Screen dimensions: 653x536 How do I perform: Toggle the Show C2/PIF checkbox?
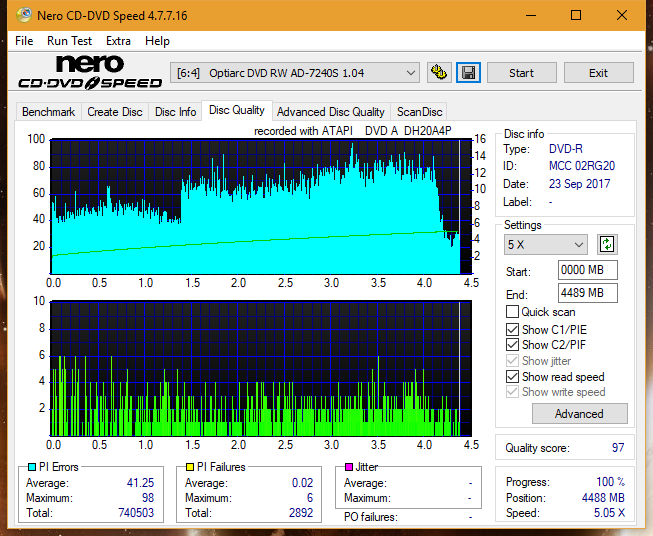pyautogui.click(x=512, y=344)
